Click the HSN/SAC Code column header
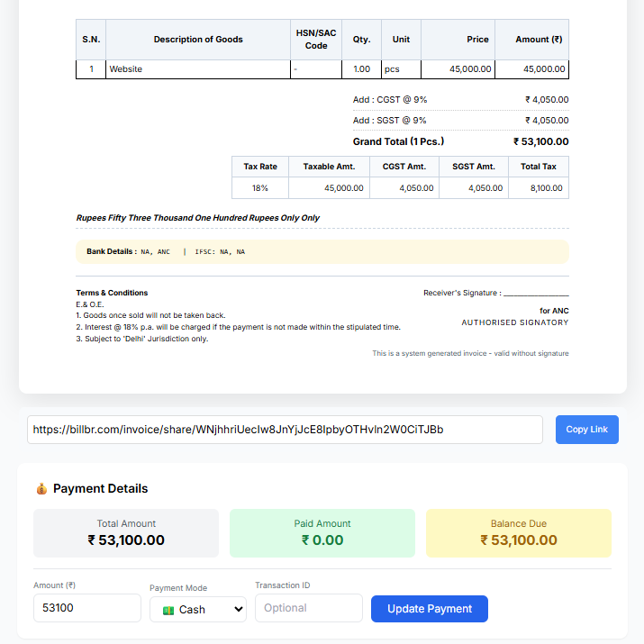The height and width of the screenshot is (644, 644). point(316,40)
